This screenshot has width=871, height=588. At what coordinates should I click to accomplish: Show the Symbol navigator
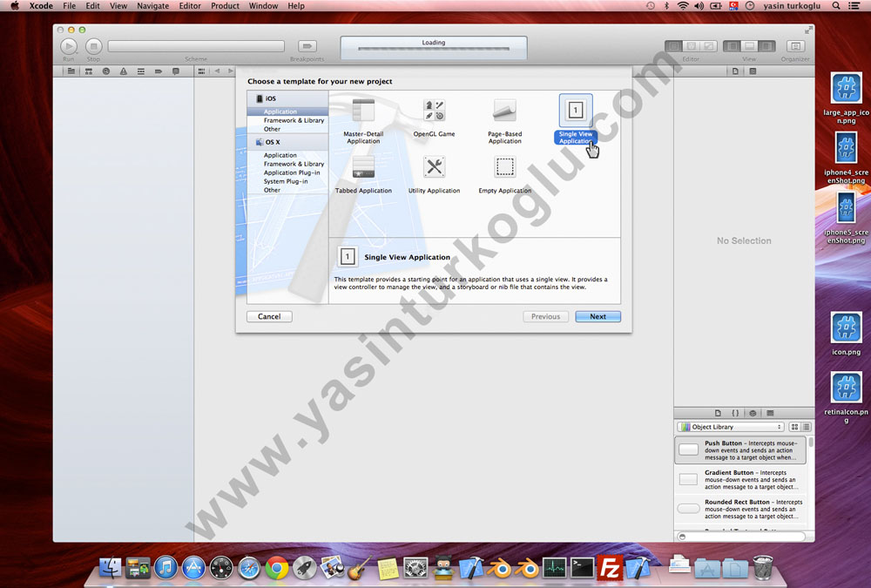[89, 71]
